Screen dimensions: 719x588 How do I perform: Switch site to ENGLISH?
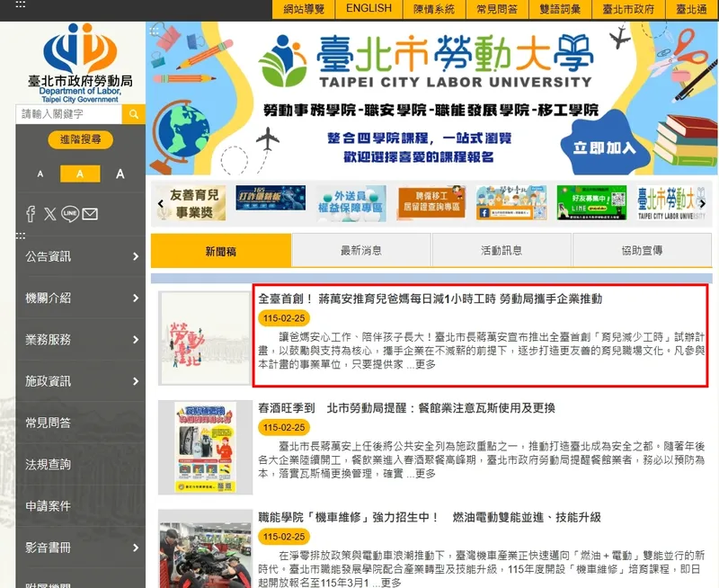368,9
